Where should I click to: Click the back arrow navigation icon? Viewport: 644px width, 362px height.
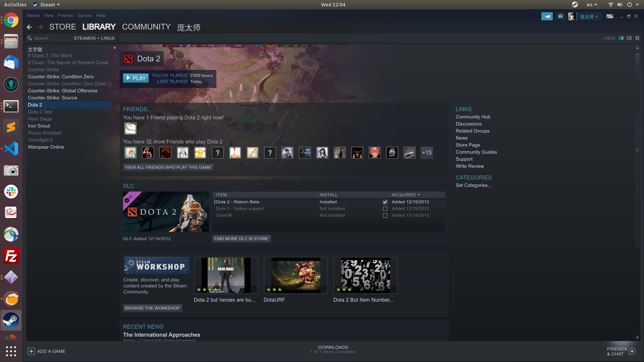[29, 27]
